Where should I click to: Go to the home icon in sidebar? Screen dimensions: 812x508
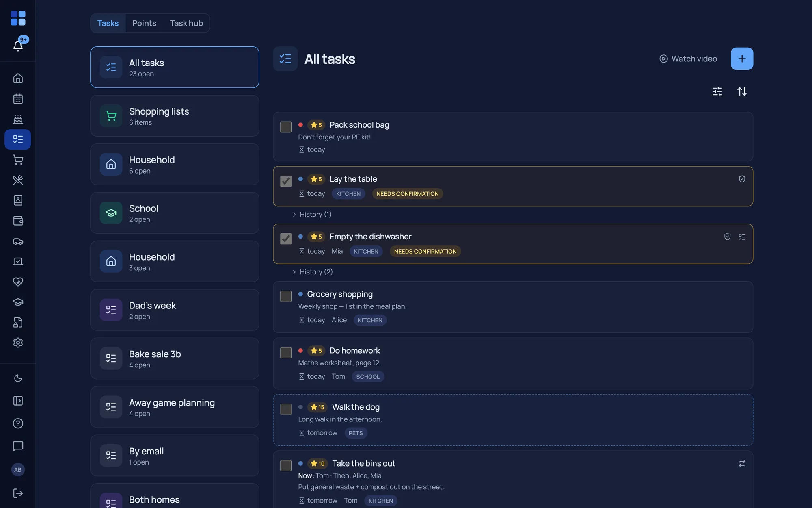tap(18, 78)
